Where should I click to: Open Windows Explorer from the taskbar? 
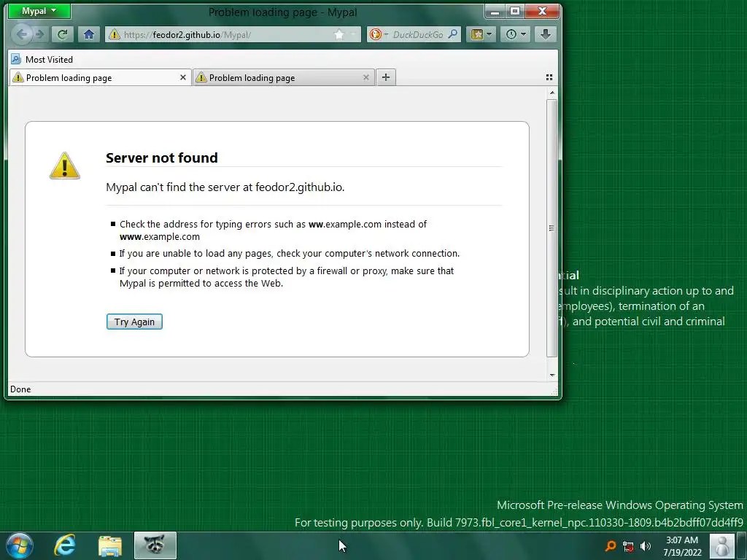(110, 546)
